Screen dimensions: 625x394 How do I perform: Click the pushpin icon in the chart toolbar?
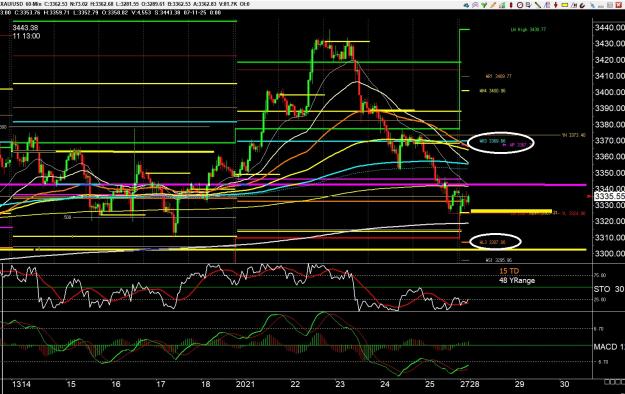tap(592, 5)
